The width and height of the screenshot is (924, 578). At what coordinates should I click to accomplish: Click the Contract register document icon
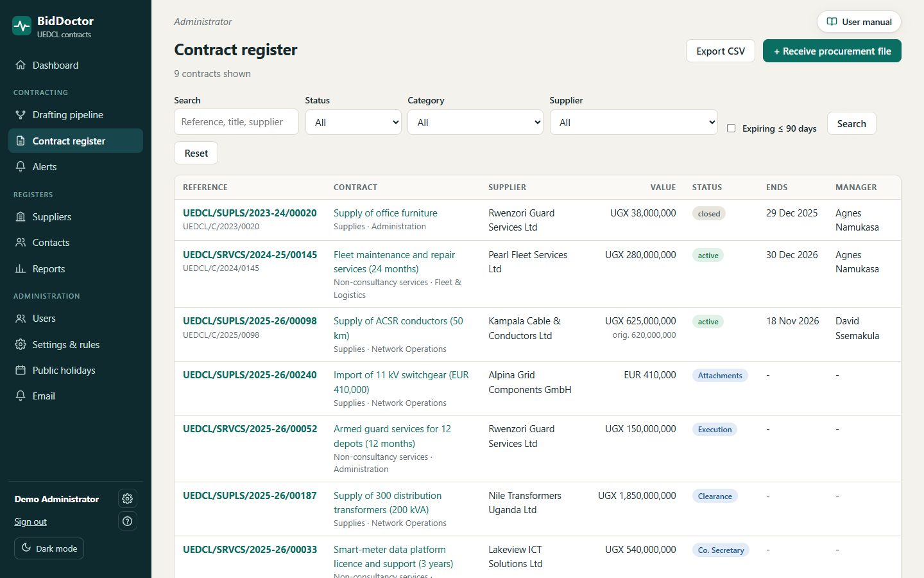click(21, 141)
